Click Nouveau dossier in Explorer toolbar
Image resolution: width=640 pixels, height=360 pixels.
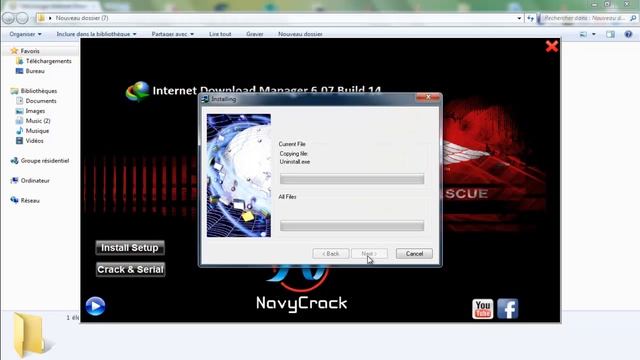point(300,34)
